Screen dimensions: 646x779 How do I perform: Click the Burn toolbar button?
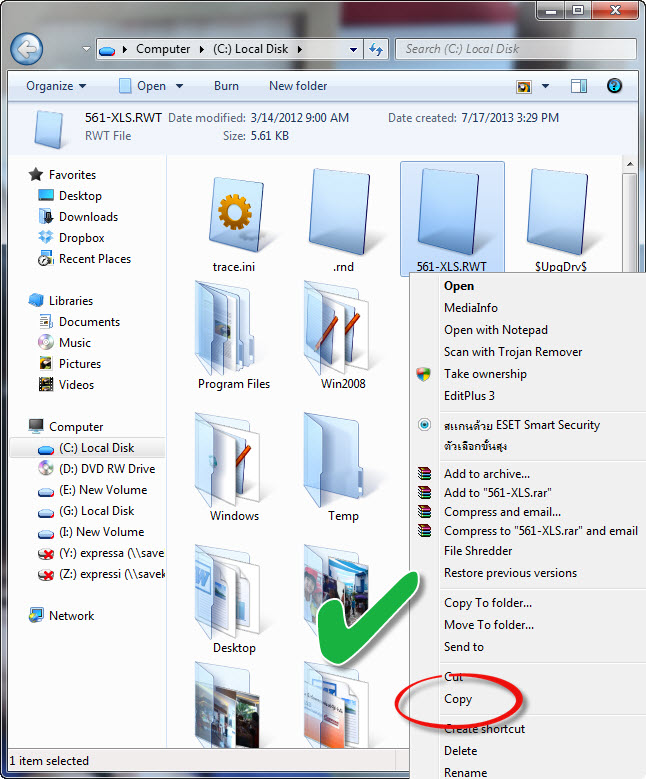226,86
